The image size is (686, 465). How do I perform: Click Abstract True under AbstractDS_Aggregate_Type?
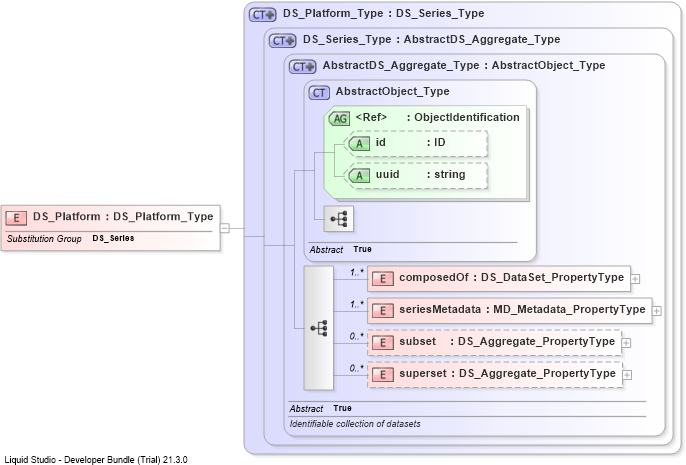(321, 408)
